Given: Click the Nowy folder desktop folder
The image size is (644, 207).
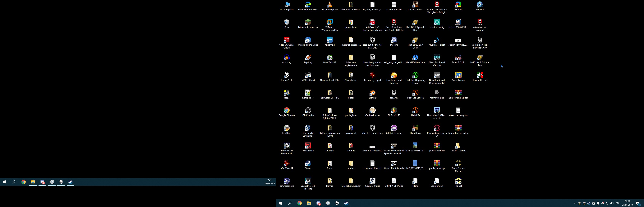Looking at the screenshot, I should pos(351,77).
